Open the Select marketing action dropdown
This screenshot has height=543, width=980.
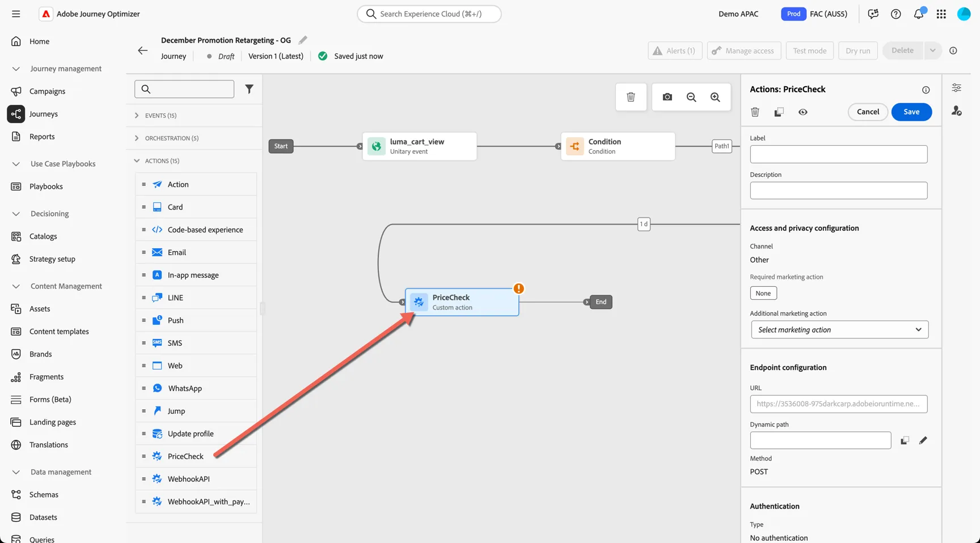839,330
